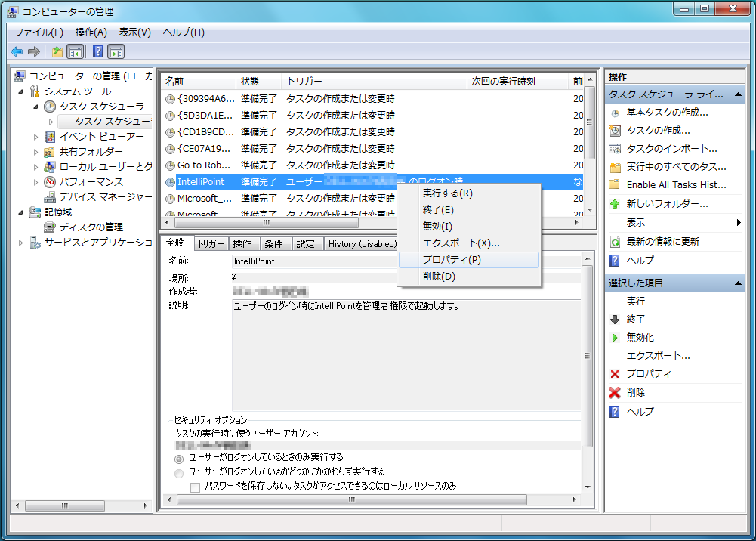
Task: Switch to the 操作 tab
Action: [242, 244]
